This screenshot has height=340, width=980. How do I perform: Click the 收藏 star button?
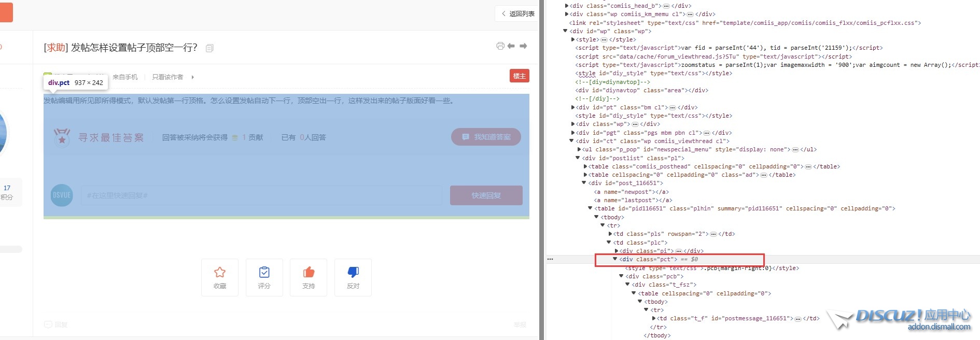click(x=220, y=277)
